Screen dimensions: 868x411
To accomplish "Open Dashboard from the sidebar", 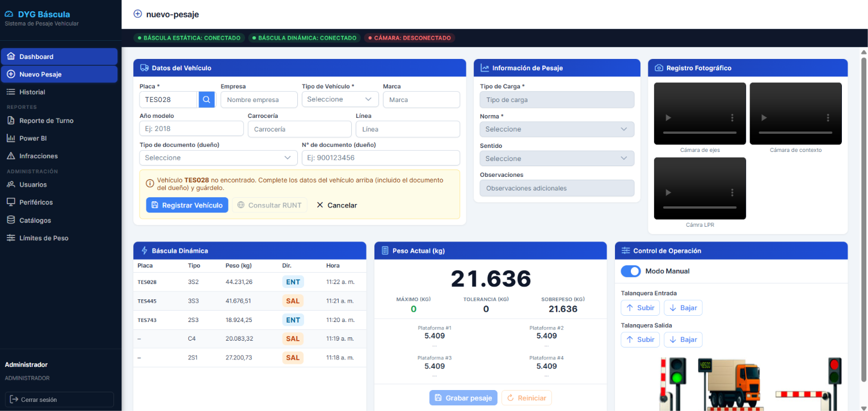I will click(59, 57).
